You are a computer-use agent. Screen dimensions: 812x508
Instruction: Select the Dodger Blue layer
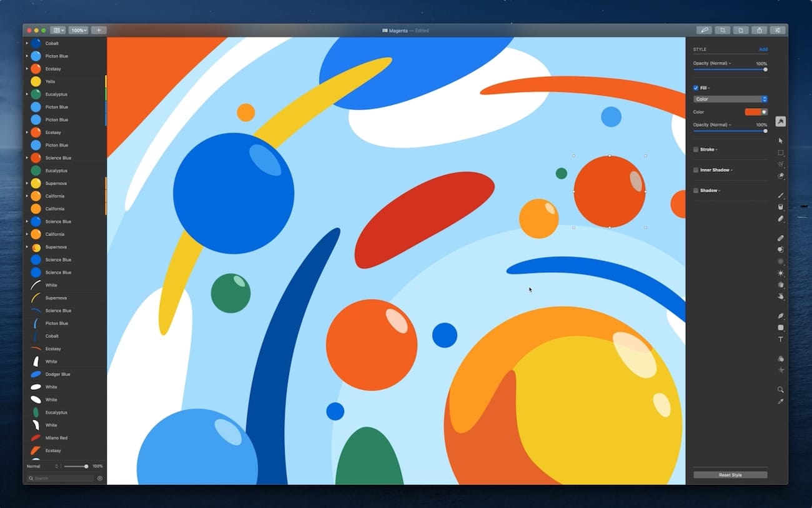pyautogui.click(x=65, y=374)
